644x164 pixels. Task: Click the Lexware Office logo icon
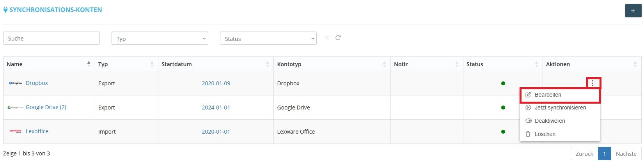[x=16, y=131]
